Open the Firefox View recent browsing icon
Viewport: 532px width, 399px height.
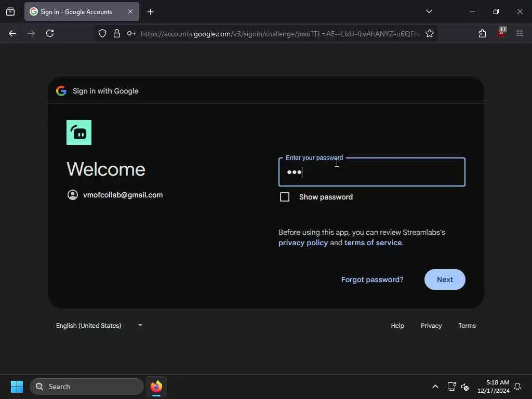(x=10, y=12)
